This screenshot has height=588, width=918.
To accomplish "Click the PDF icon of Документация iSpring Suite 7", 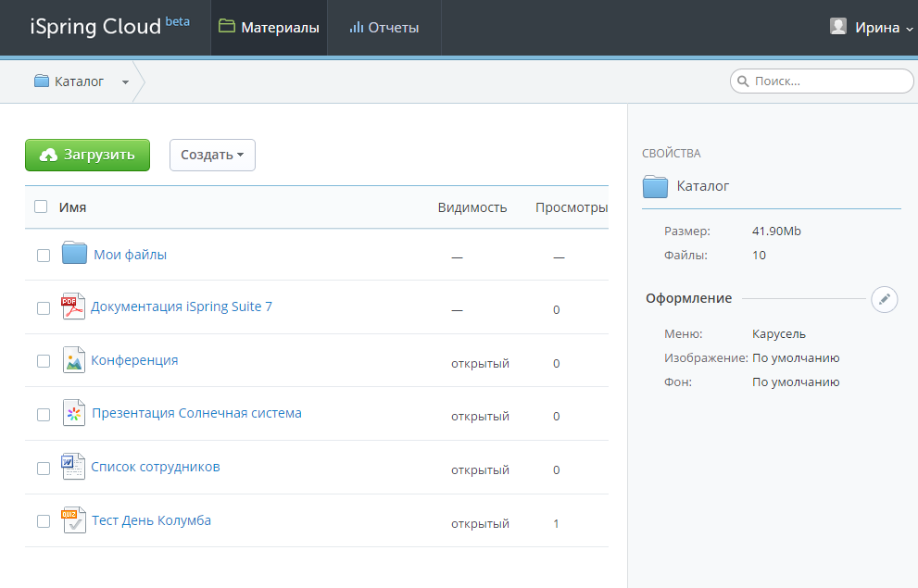I will (73, 306).
